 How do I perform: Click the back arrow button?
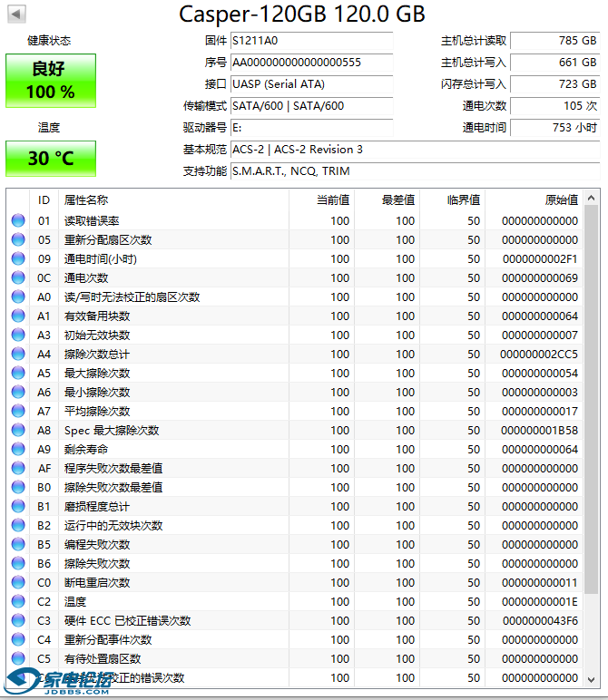(x=16, y=14)
